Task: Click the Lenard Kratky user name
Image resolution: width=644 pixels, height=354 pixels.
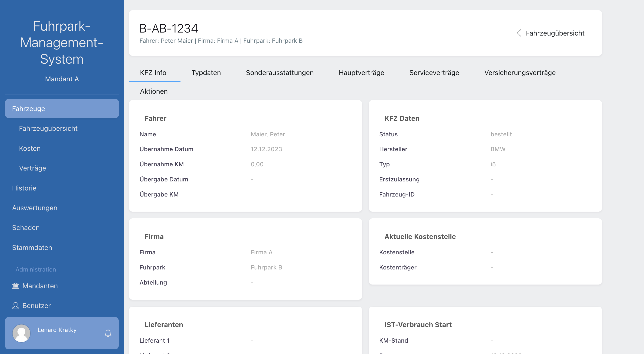Action: pos(57,330)
